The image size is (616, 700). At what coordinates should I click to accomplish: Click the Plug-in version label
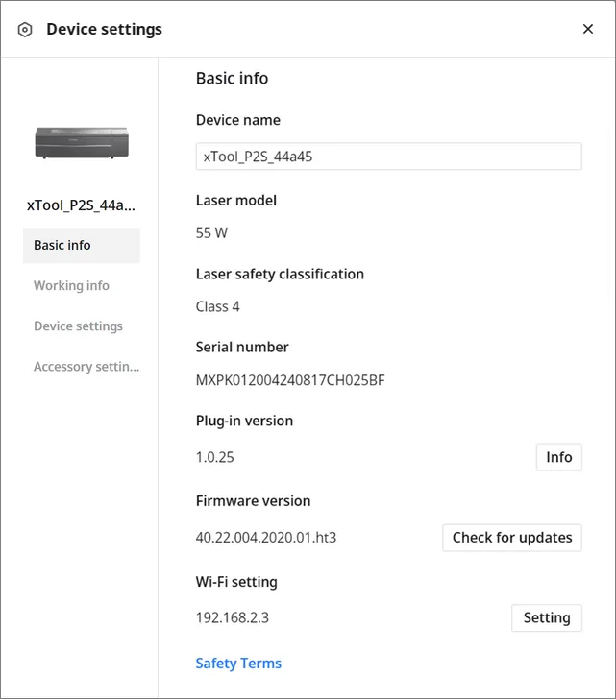click(x=244, y=421)
